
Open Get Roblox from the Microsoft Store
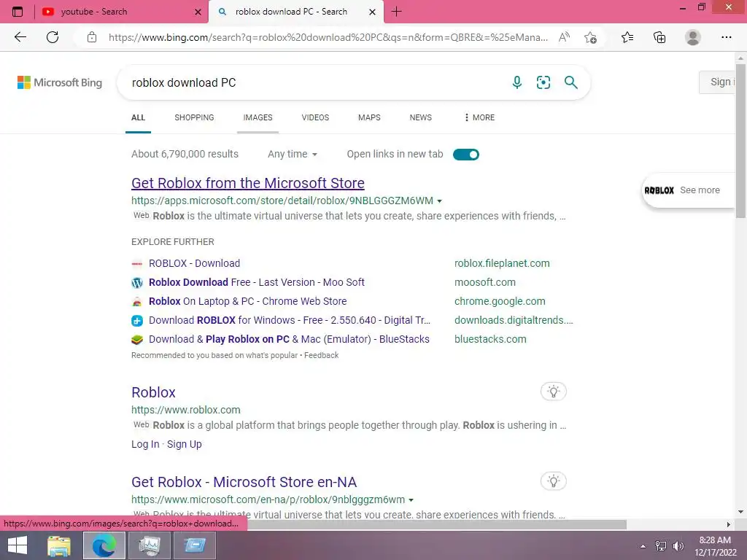click(x=248, y=183)
